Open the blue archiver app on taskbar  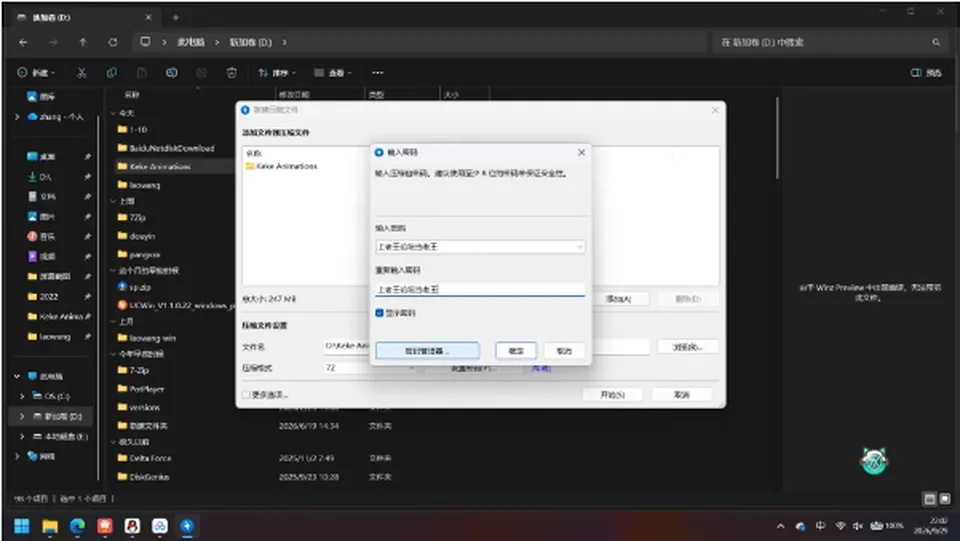click(187, 526)
